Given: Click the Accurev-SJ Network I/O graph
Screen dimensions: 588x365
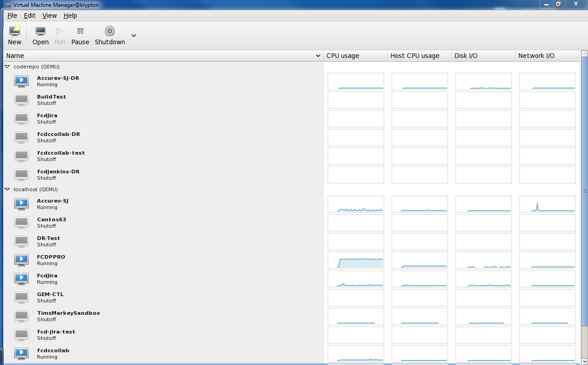Looking at the screenshot, I should 547,204.
